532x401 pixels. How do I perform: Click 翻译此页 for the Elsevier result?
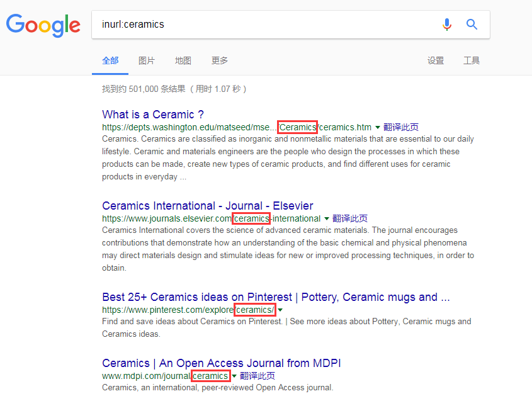coord(349,218)
